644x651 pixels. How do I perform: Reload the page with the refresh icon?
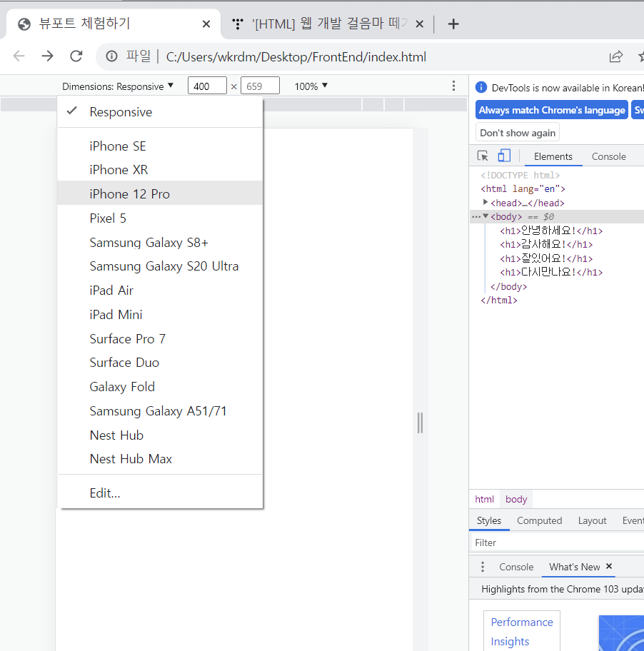76,56
